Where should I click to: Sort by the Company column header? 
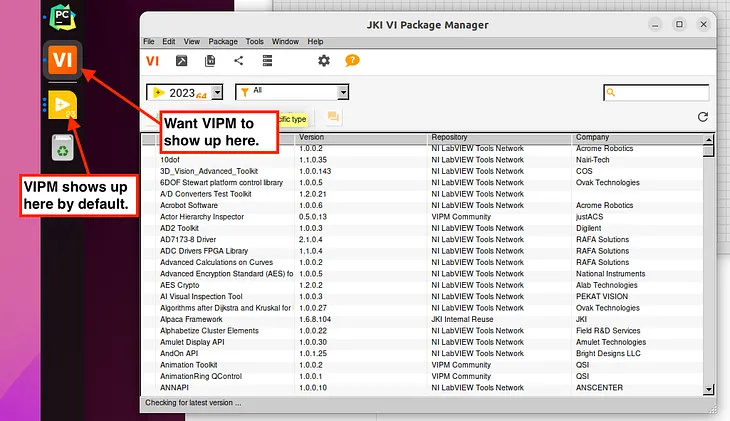tap(636, 137)
